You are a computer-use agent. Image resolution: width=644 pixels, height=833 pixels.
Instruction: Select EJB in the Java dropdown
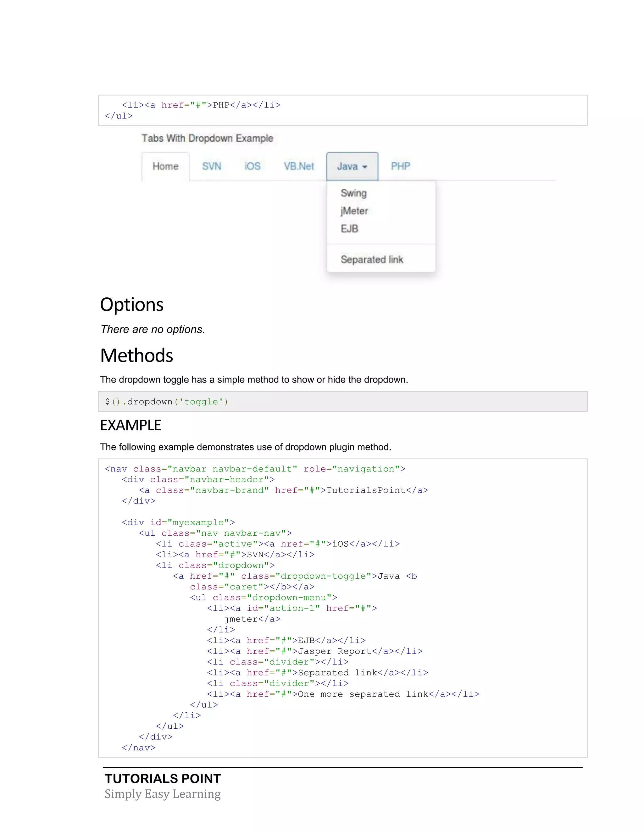tap(349, 229)
